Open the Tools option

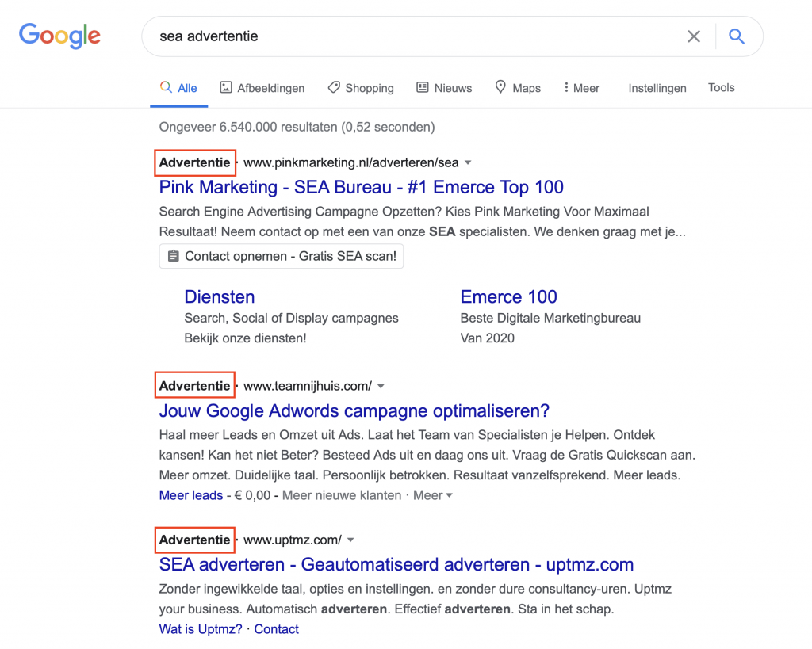722,87
